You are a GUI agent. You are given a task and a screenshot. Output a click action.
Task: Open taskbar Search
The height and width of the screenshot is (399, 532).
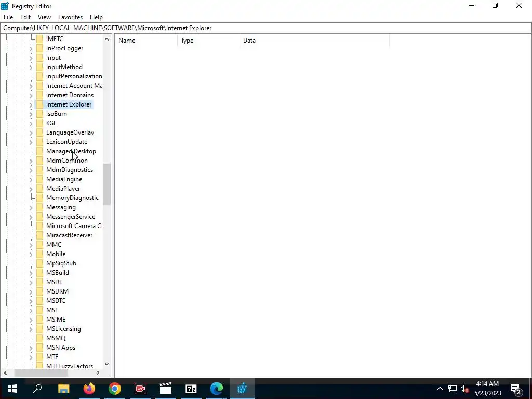(37, 389)
